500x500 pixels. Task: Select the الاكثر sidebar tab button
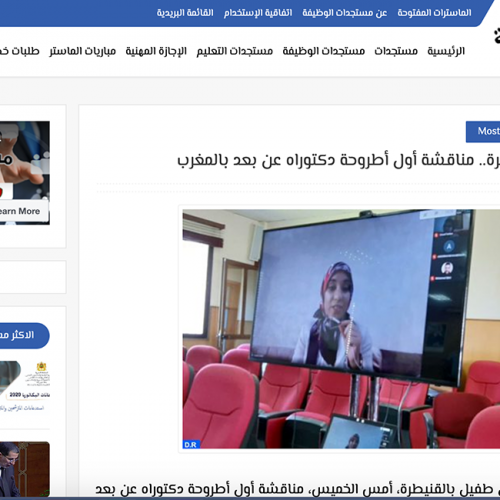(x=24, y=335)
